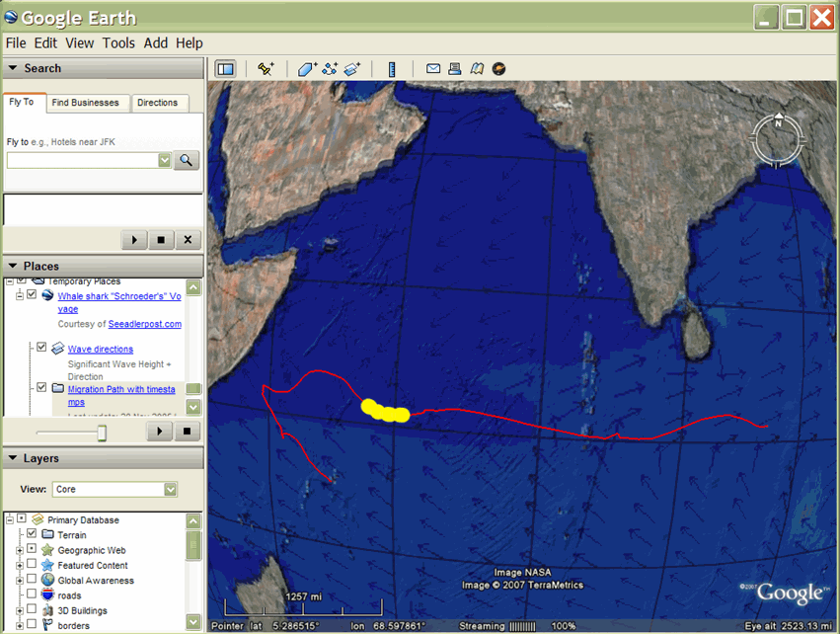Click the Email view icon
The image size is (840, 634).
(433, 68)
